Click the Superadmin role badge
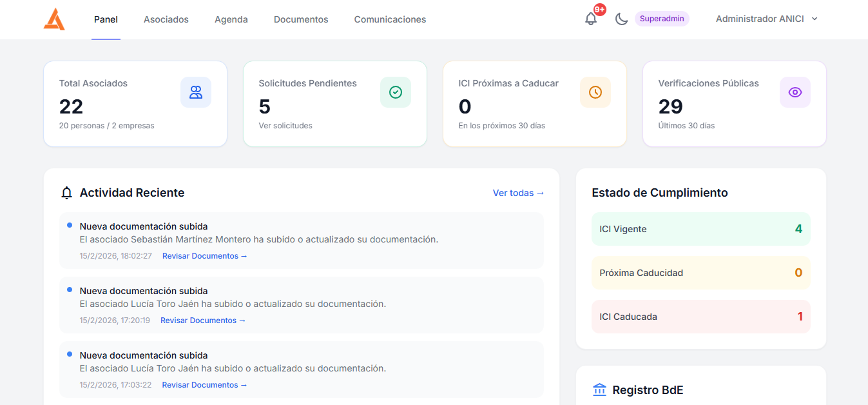This screenshot has height=405, width=868. tap(662, 19)
